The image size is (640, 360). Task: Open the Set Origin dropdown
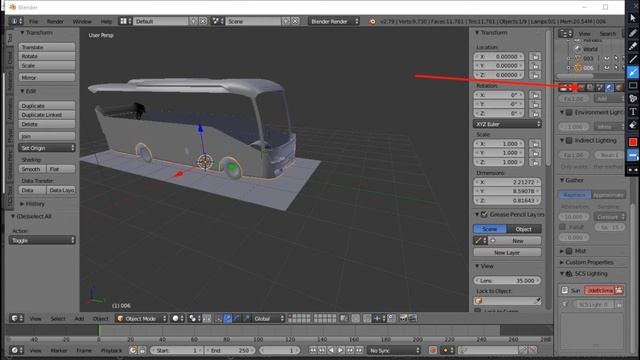(x=47, y=148)
